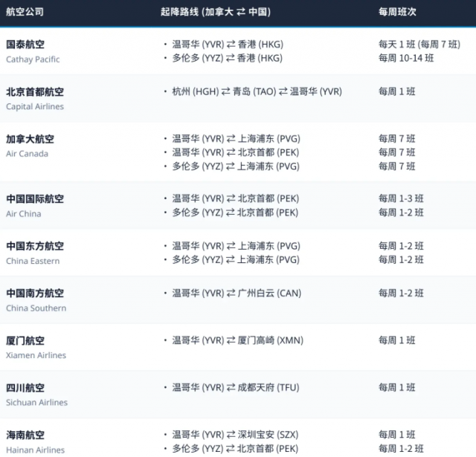Click the Capital Airlines subtitle
This screenshot has height=457, width=476.
point(35,106)
